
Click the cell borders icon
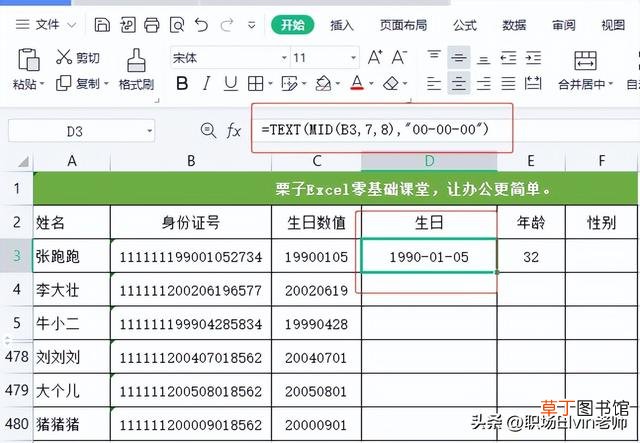click(256, 84)
